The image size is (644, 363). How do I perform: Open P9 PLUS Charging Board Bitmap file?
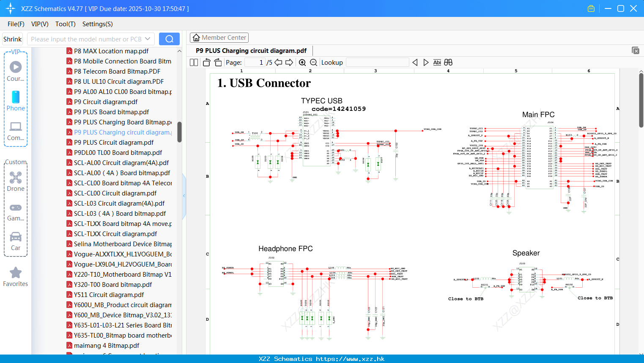[x=123, y=122]
